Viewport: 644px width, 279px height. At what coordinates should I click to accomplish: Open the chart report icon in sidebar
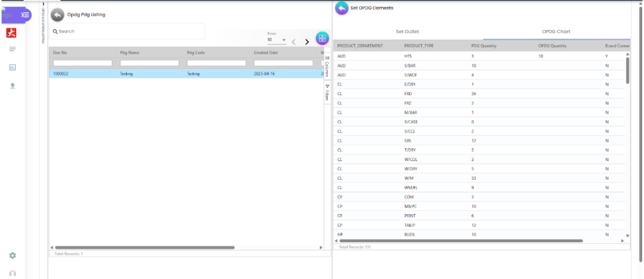coord(12,67)
